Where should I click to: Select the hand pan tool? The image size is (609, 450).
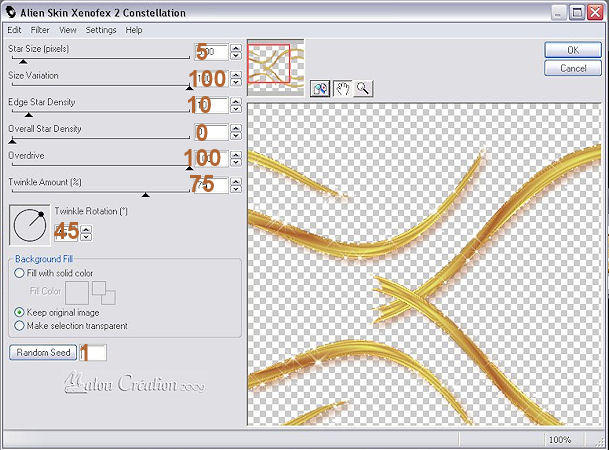[342, 88]
